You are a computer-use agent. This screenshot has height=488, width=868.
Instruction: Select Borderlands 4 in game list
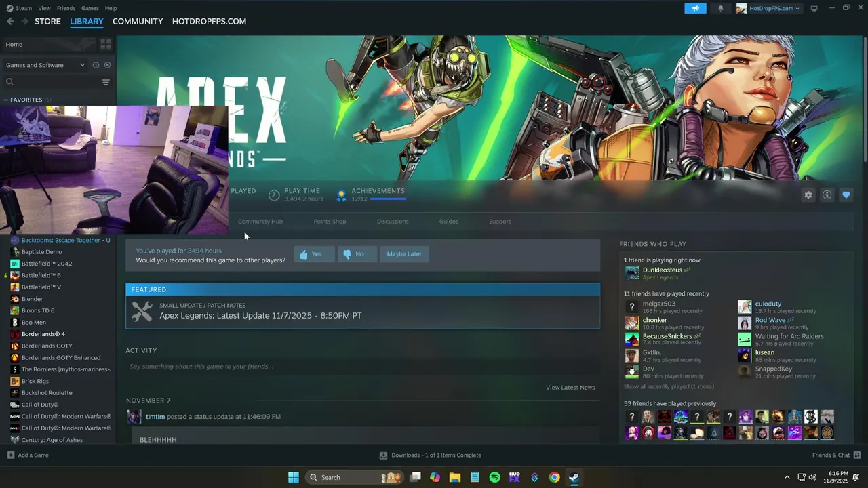point(43,334)
